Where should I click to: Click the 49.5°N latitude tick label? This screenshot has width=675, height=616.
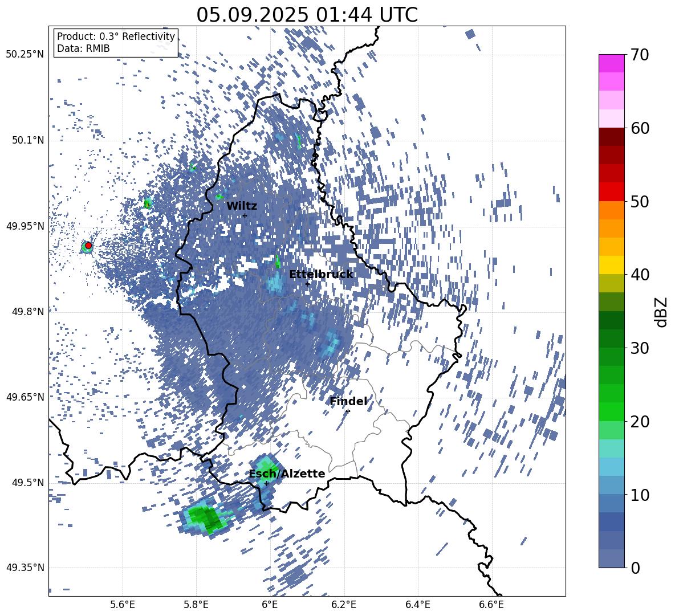[28, 483]
